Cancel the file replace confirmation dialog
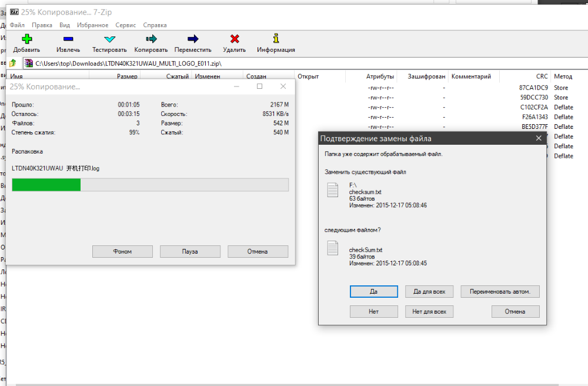This screenshot has height=386, width=588. point(516,311)
